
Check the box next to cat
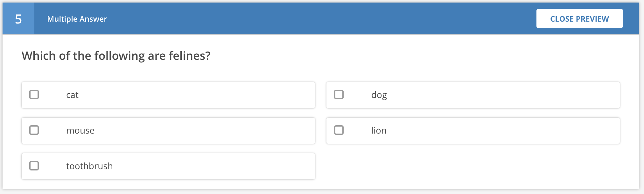(34, 94)
